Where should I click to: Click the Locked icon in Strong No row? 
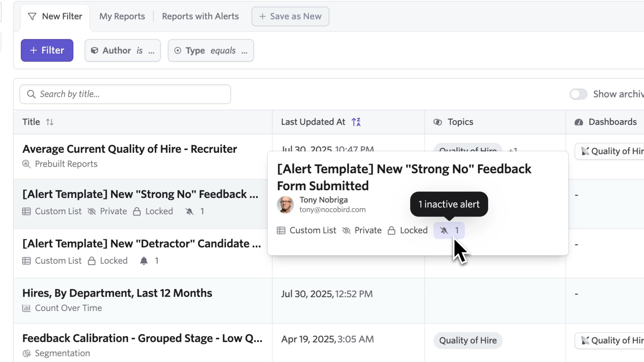pyautogui.click(x=137, y=211)
